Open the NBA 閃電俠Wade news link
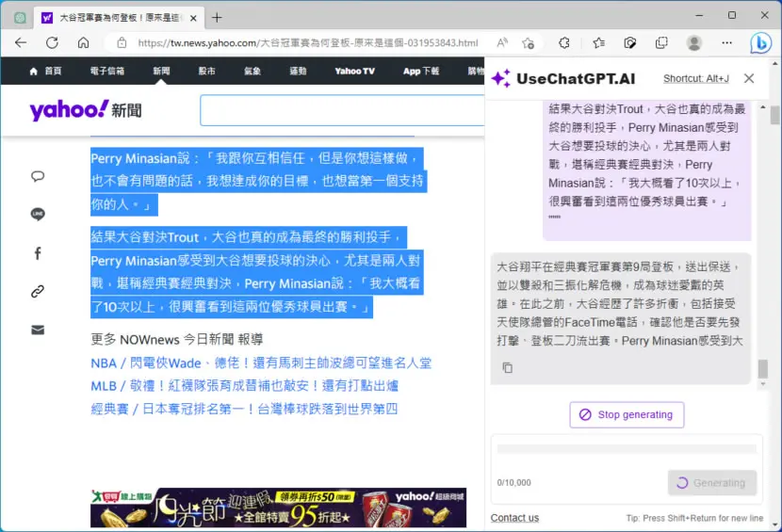Image resolution: width=782 pixels, height=532 pixels. click(261, 363)
